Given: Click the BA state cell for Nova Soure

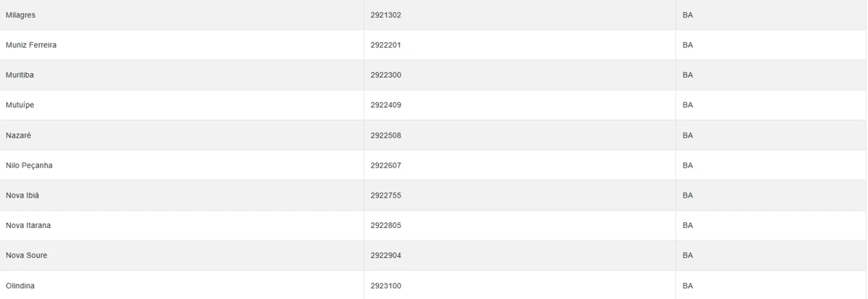Looking at the screenshot, I should tap(688, 256).
